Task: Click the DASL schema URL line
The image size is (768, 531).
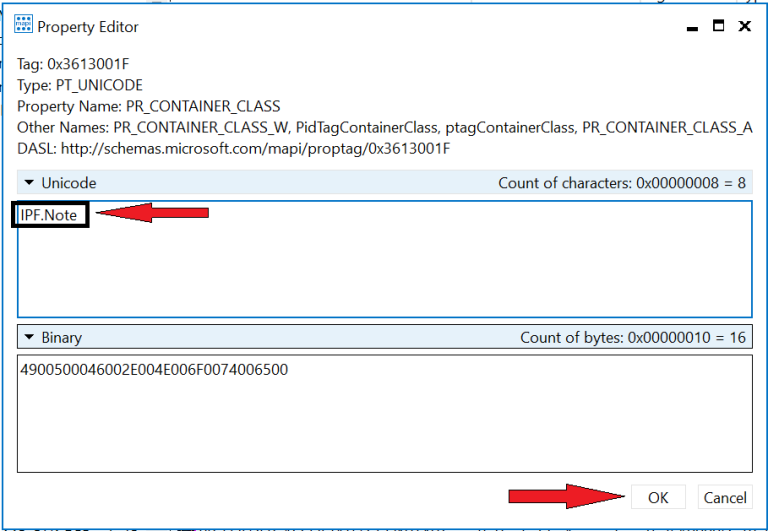Action: pos(234,148)
